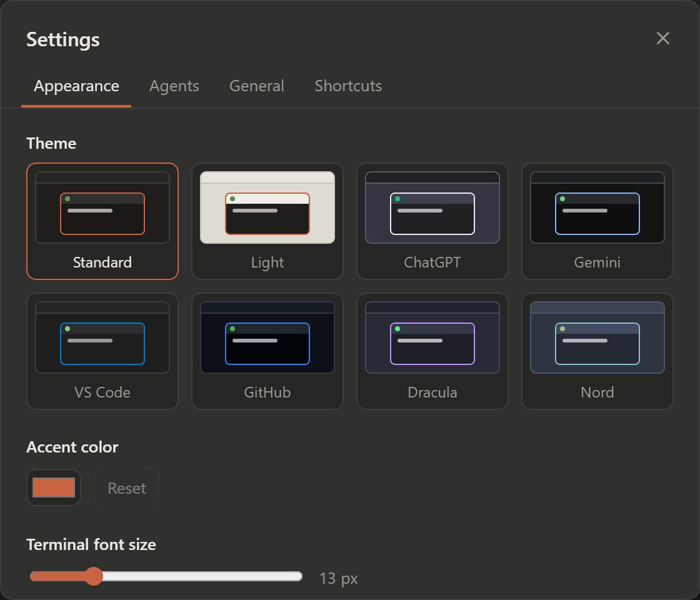Viewport: 700px width, 600px height.
Task: Apply the GitHub theme
Action: click(x=267, y=351)
